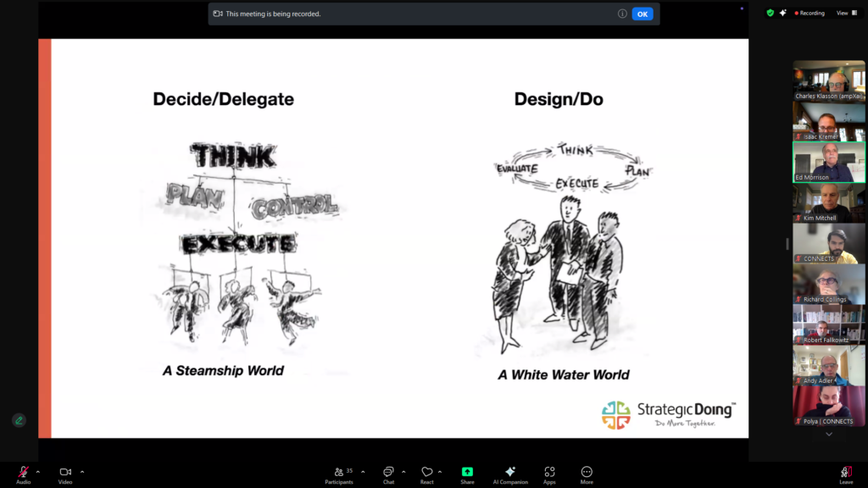Select Ed Morrison's video thumbnail

pyautogui.click(x=828, y=162)
